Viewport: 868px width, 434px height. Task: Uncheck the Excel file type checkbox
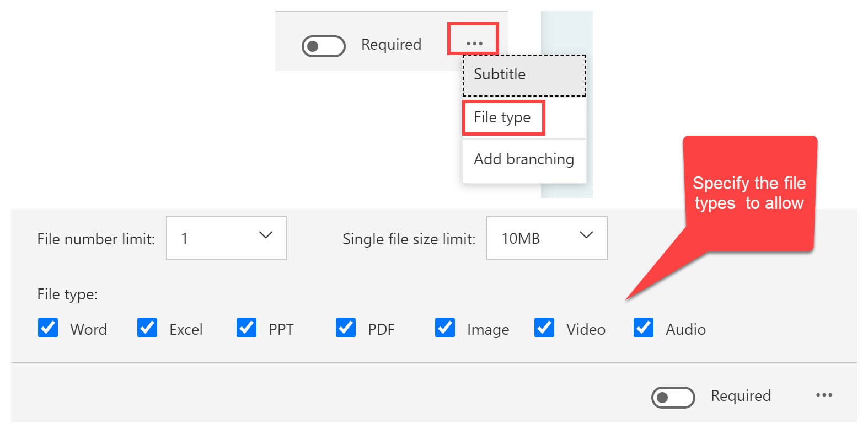(147, 328)
